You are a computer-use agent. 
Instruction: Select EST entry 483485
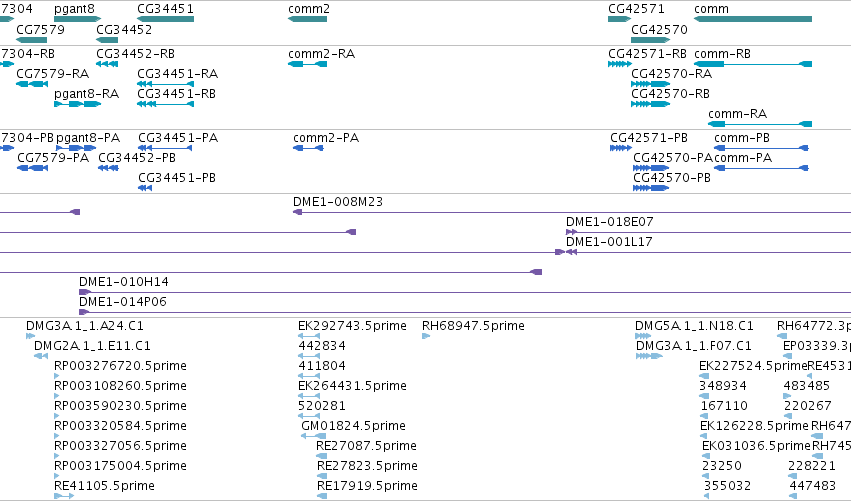(787, 396)
